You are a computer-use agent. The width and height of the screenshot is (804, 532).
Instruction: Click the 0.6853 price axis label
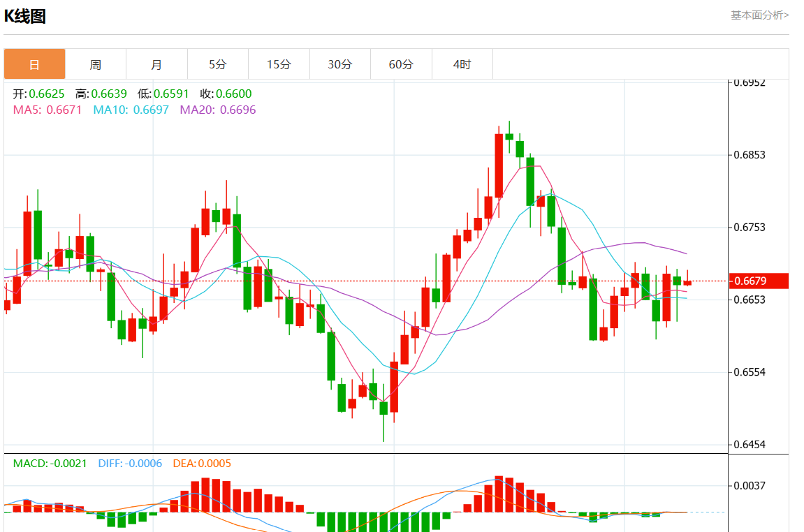click(750, 155)
